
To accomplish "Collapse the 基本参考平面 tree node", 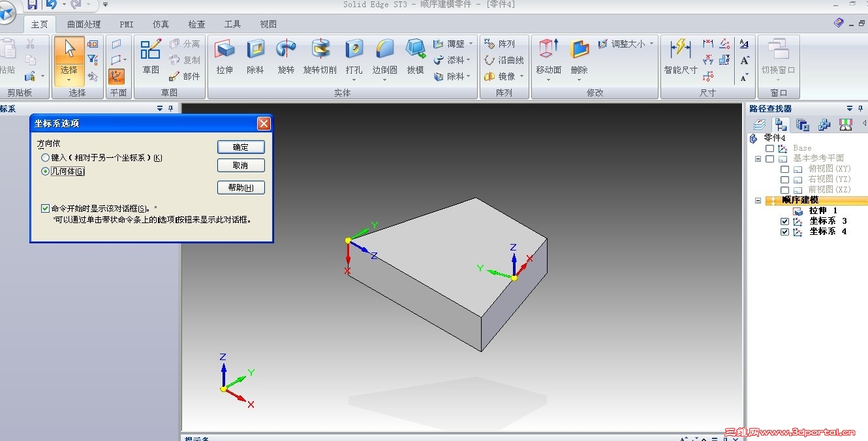I will pos(758,159).
